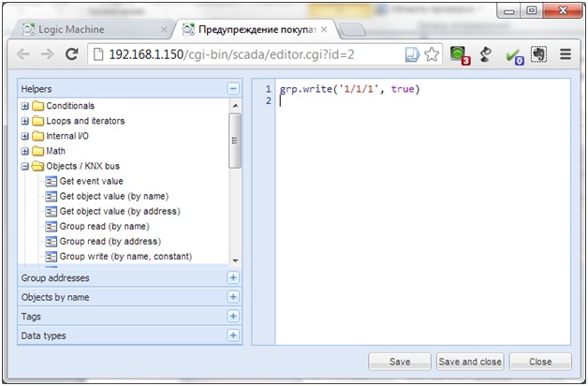Screen dimensions: 588x386
Task: Select the Предупреждение покупат tab
Action: 255,29
